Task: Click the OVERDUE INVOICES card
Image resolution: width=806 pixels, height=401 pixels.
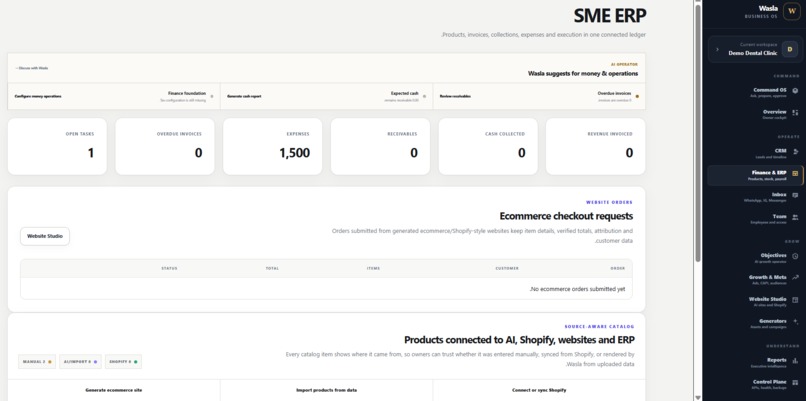Action: point(165,147)
